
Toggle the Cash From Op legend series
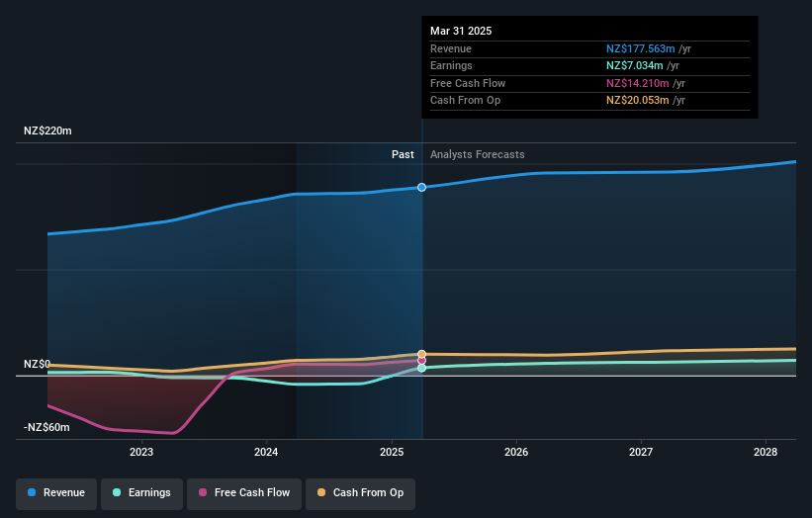point(360,492)
